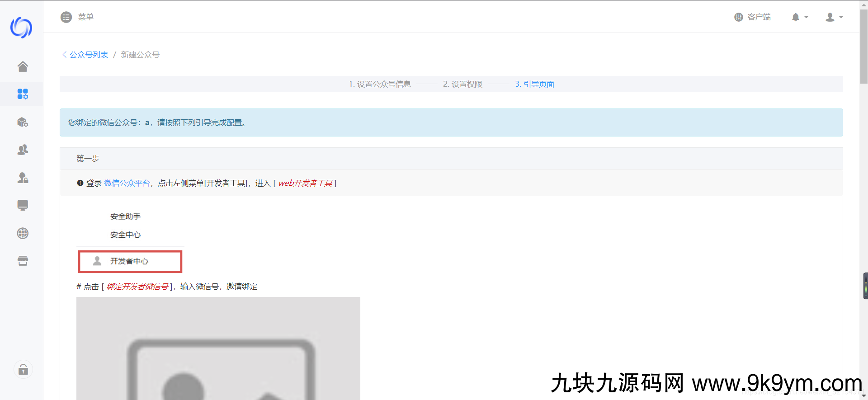
Task: Select step 1. 设置公众号信息
Action: pyautogui.click(x=380, y=84)
